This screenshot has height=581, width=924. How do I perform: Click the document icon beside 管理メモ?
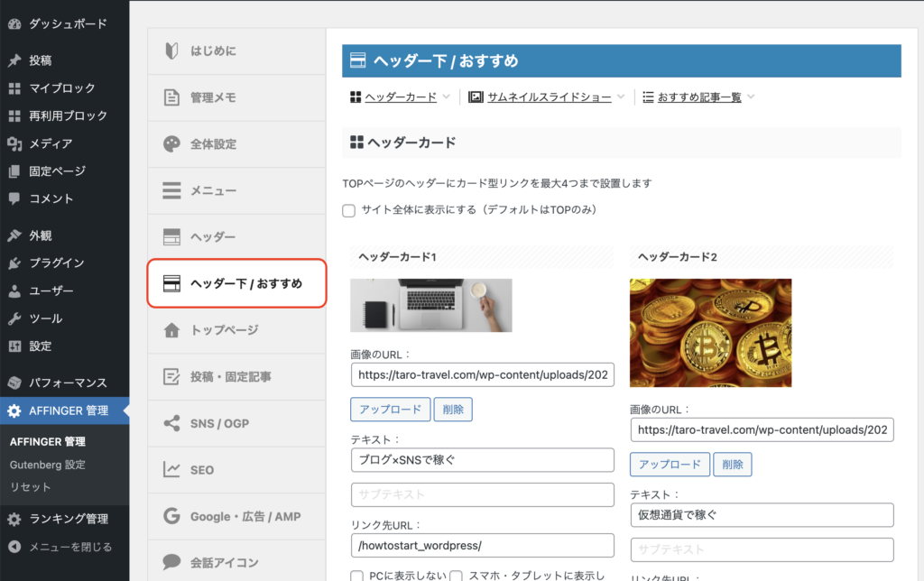pos(171,97)
